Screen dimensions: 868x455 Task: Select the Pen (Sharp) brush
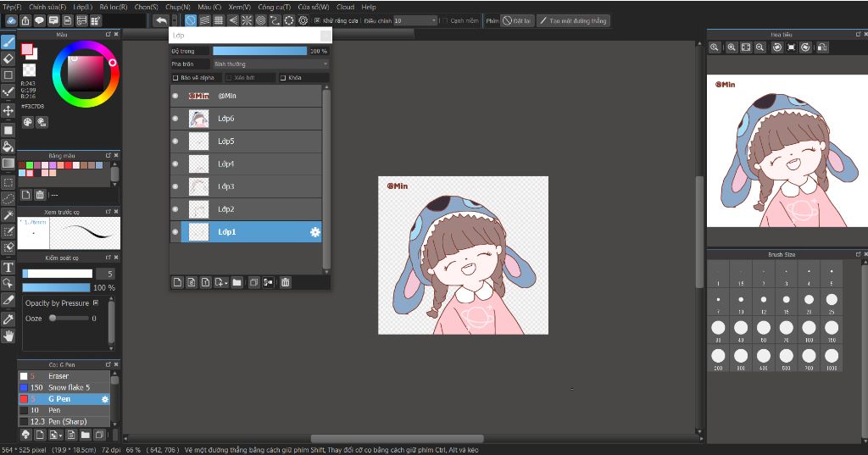(64, 422)
